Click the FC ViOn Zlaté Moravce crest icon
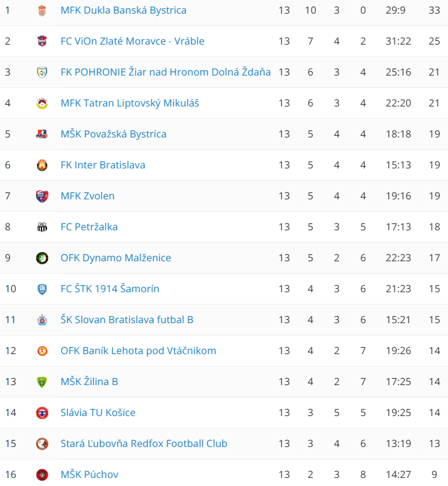 point(42,41)
